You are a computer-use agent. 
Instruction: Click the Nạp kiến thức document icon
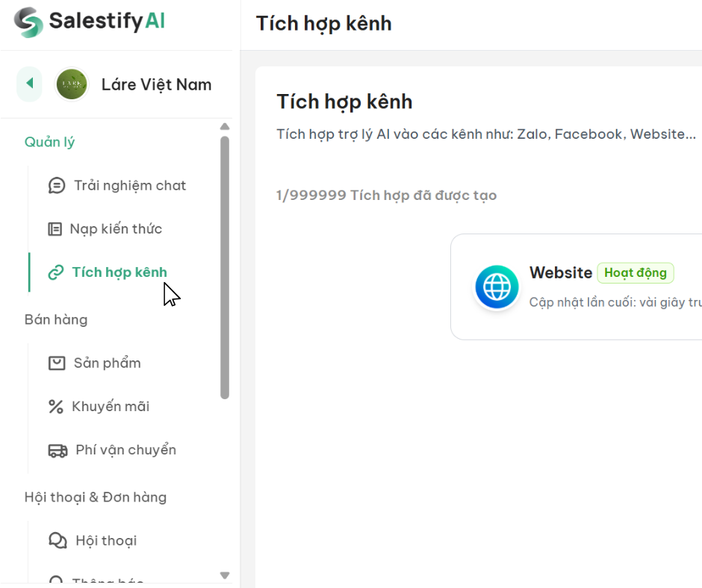pos(55,229)
